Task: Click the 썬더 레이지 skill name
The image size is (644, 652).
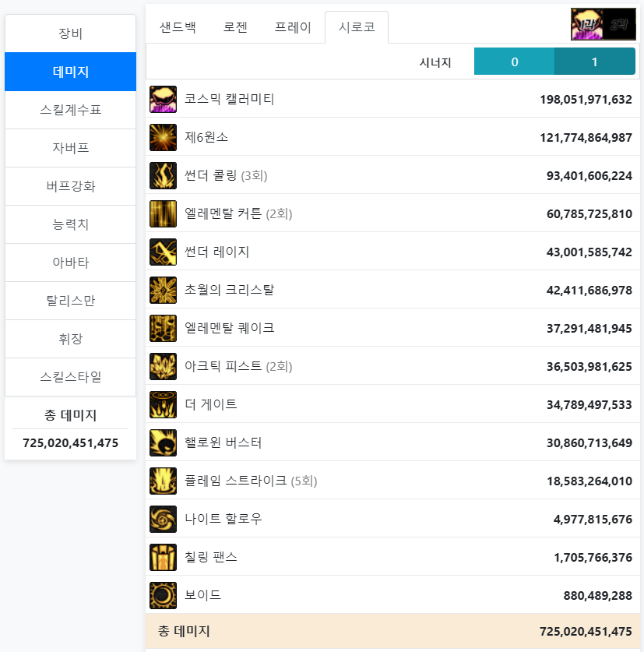Action: click(216, 252)
